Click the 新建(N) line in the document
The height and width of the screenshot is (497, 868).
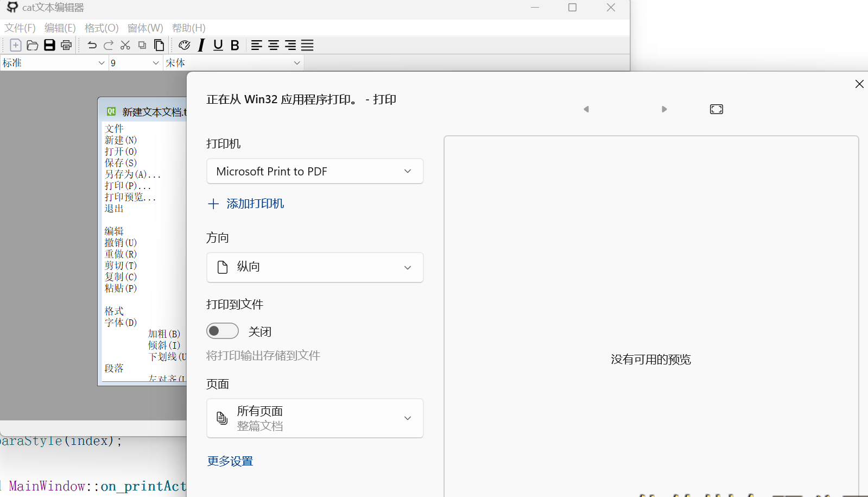click(121, 140)
